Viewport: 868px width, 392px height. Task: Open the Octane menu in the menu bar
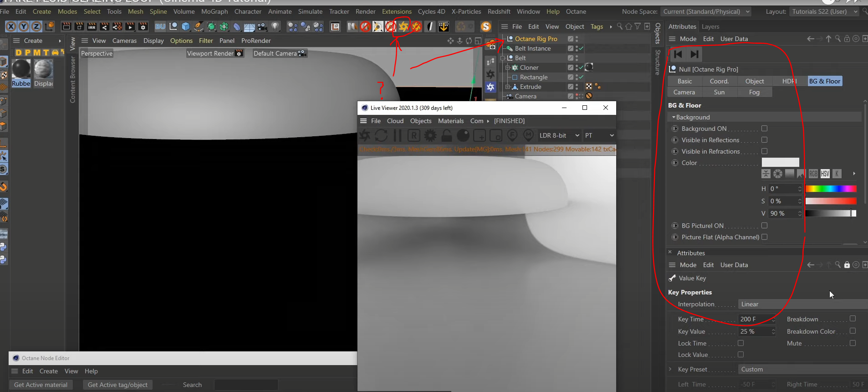click(576, 11)
